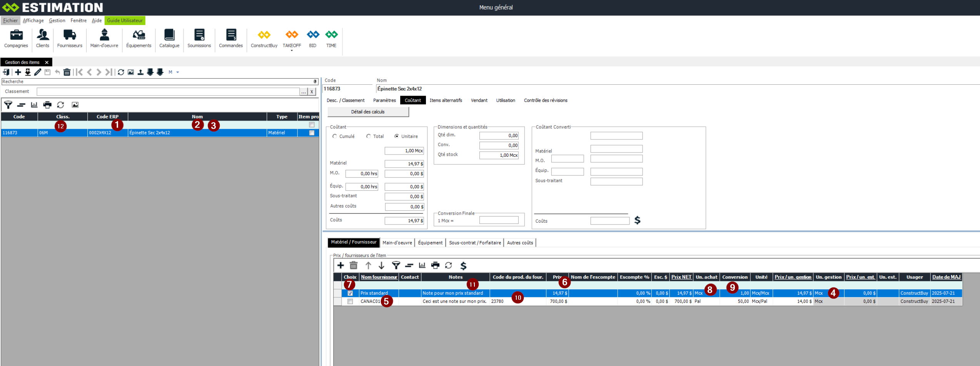Click the dollar sign icon in the supplier toolbar
Screen dimensions: 980x366
point(463,265)
